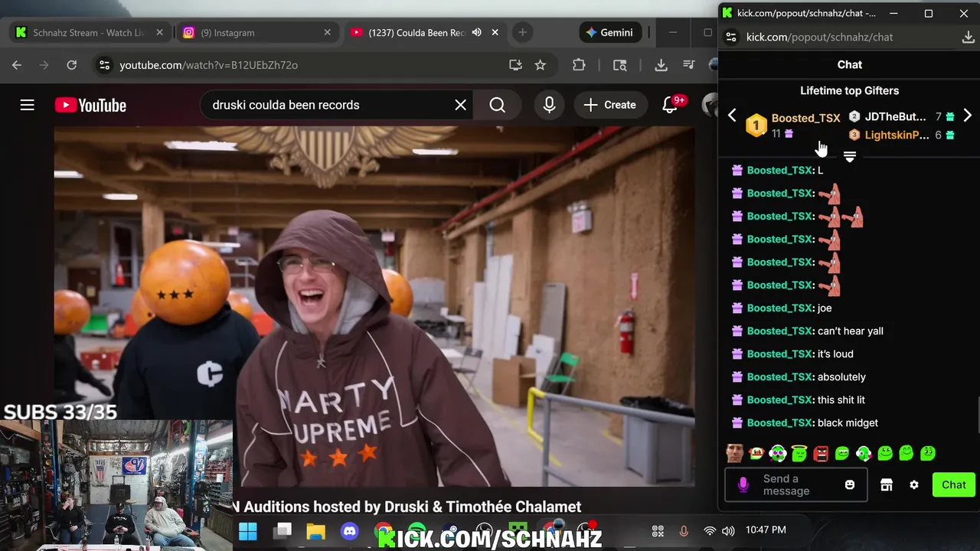The height and width of the screenshot is (551, 980).
Task: Insert the duck-billed emote in quick row
Action: click(x=756, y=453)
